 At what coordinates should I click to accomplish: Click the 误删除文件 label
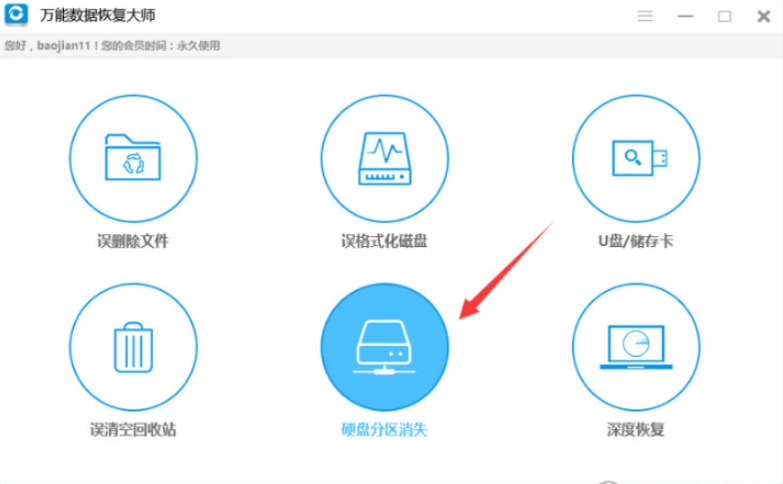pos(133,241)
